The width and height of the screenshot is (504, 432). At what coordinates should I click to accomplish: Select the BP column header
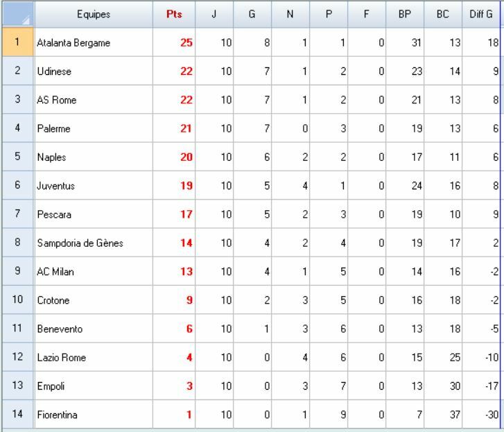pyautogui.click(x=405, y=15)
